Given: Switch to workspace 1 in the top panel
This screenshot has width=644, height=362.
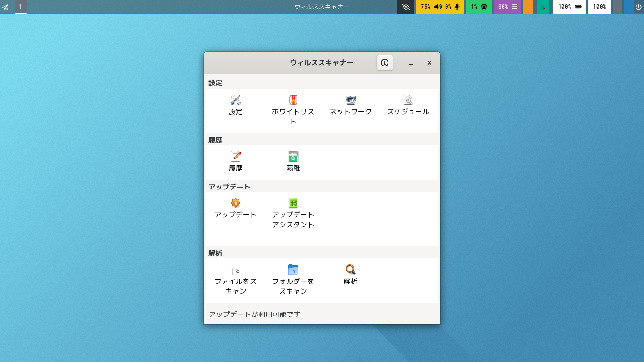Looking at the screenshot, I should tap(20, 7).
